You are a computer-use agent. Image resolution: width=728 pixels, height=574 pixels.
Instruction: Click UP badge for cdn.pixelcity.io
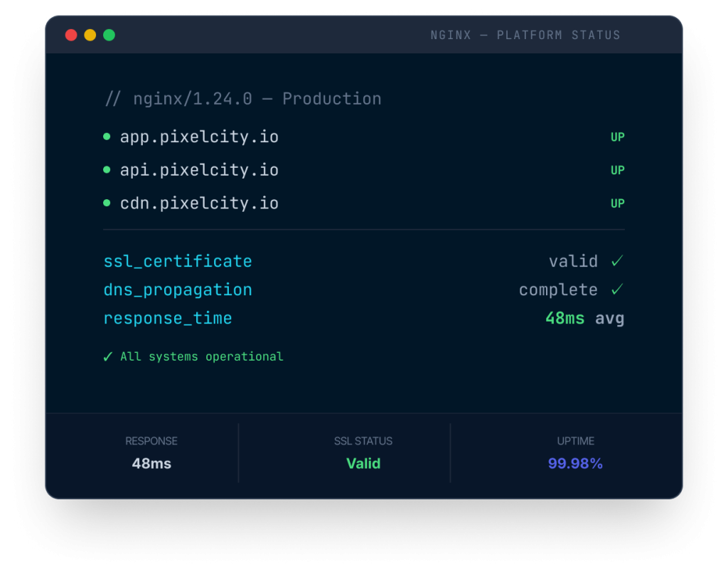pos(617,203)
